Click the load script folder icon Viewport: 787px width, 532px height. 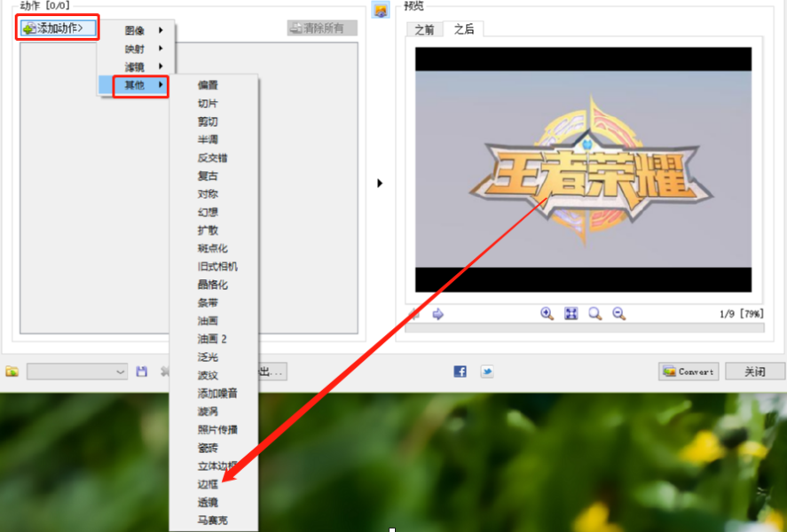(12, 372)
